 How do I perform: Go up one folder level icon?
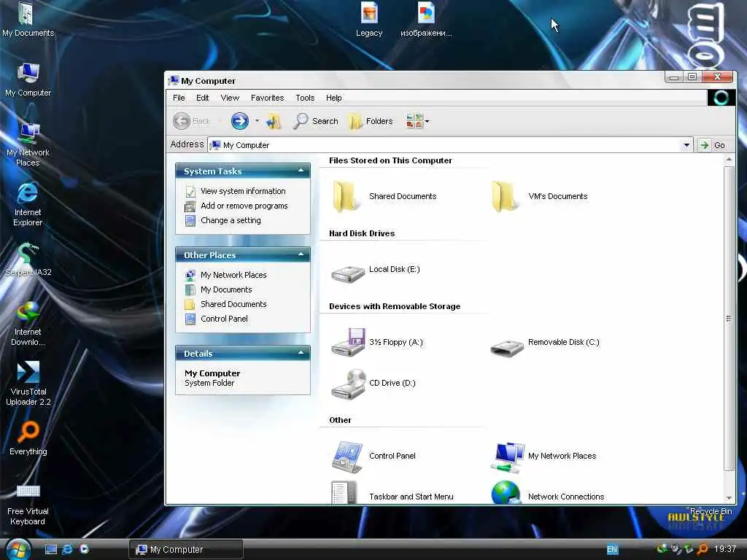pyautogui.click(x=274, y=121)
